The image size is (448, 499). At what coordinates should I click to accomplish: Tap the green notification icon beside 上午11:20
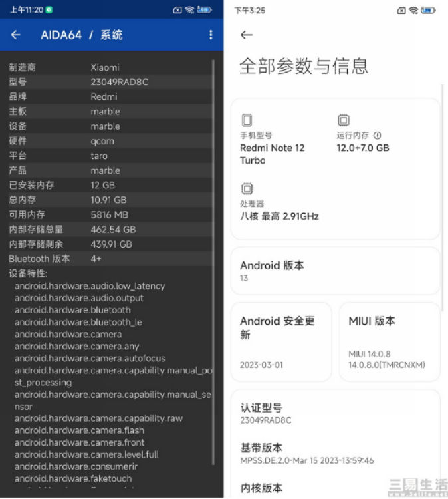tap(49, 10)
